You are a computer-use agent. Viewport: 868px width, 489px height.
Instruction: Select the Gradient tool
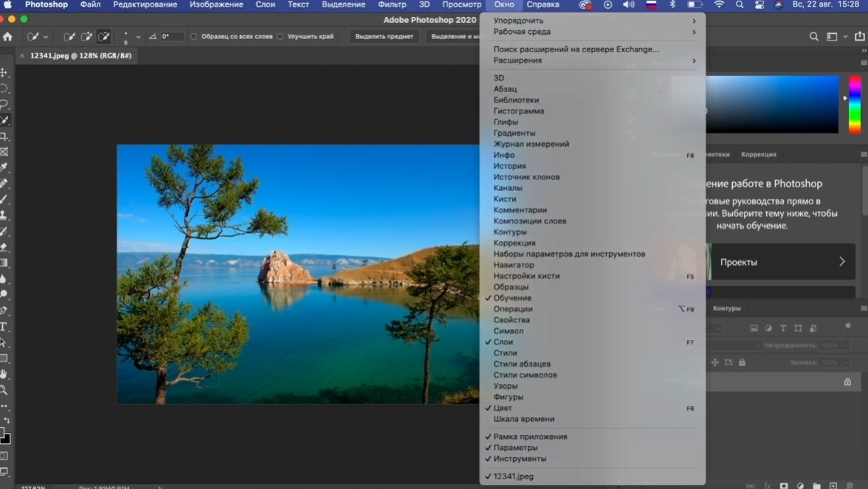pyautogui.click(x=4, y=263)
